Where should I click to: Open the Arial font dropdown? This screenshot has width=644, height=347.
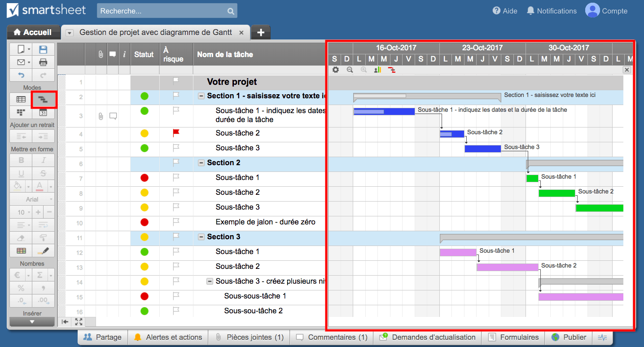[32, 199]
